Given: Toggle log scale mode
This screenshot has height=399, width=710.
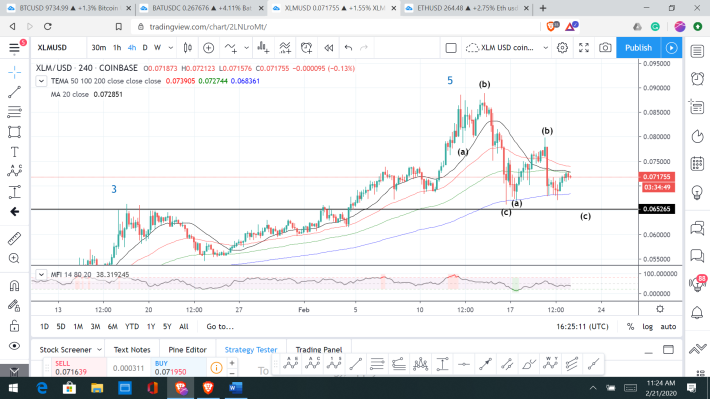Looking at the screenshot, I should [648, 327].
